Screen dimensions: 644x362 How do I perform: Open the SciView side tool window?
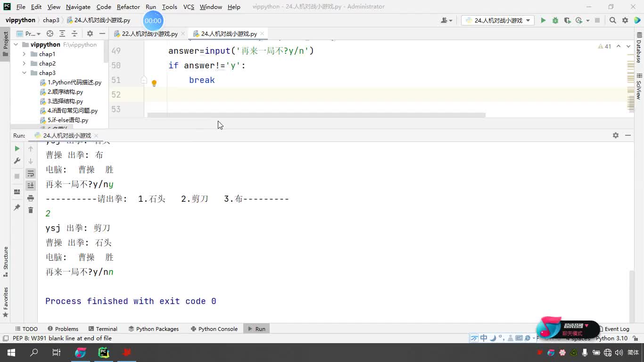click(x=639, y=86)
